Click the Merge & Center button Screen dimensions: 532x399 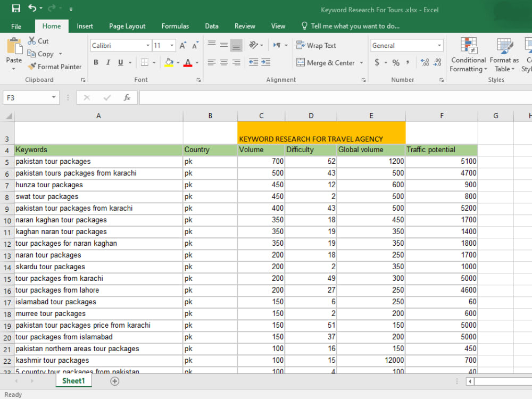click(x=326, y=63)
